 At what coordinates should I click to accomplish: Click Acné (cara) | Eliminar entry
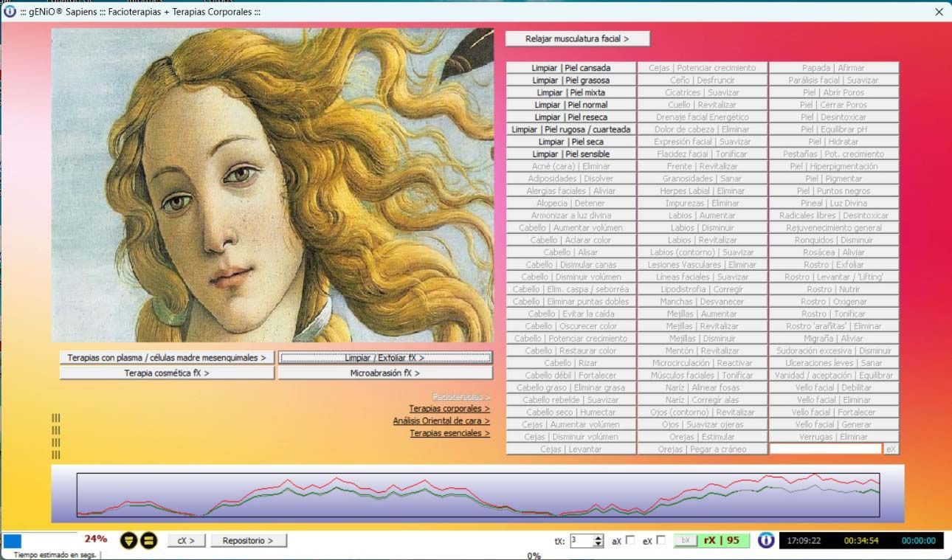[x=571, y=166]
